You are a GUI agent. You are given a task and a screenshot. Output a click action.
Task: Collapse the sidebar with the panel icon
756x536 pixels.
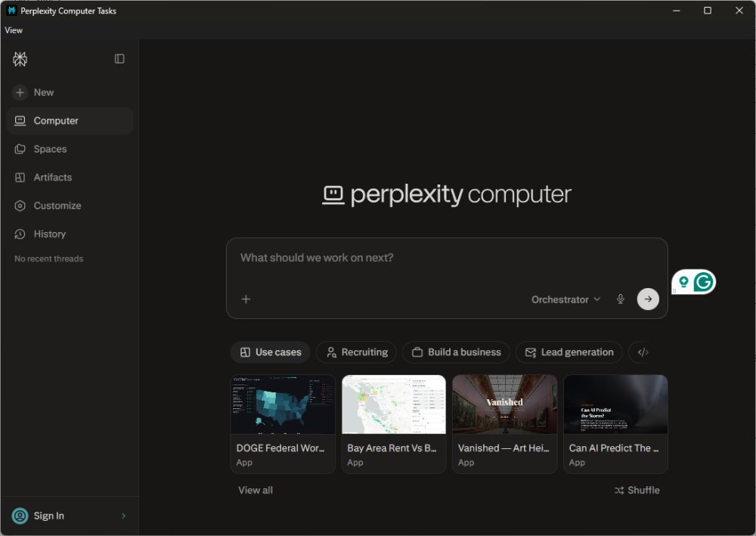pyautogui.click(x=119, y=59)
